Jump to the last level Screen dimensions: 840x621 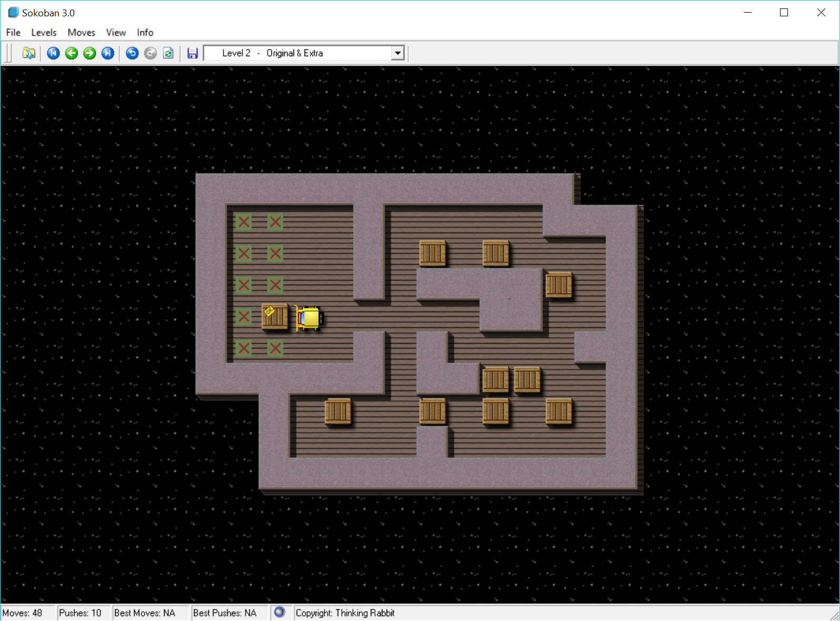pyautogui.click(x=108, y=53)
